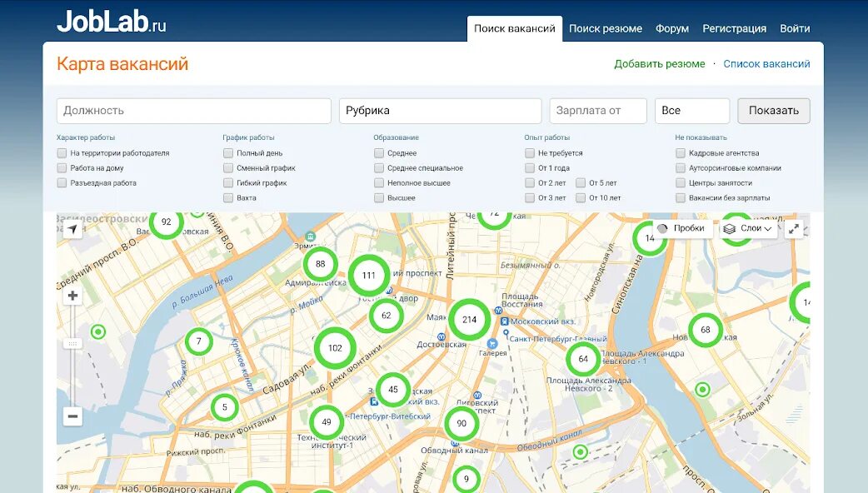Image resolution: width=868 pixels, height=493 pixels.
Task: Tick the 'От 5 лет' checkbox
Action: click(581, 182)
